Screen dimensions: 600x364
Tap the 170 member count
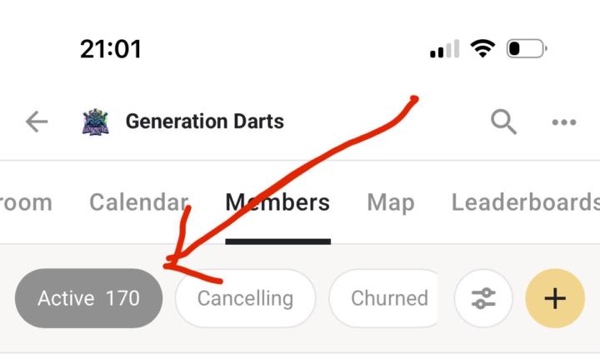click(122, 298)
